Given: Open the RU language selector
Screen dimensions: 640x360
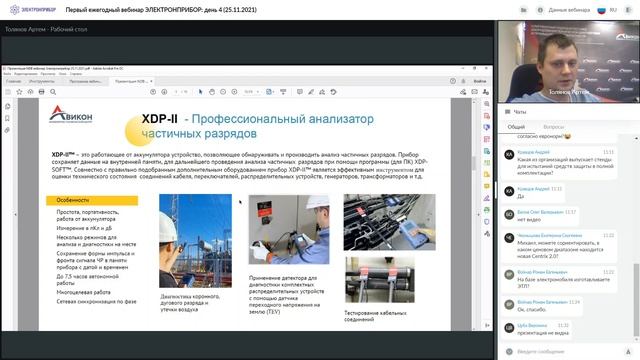Looking at the screenshot, I should click(x=607, y=10).
